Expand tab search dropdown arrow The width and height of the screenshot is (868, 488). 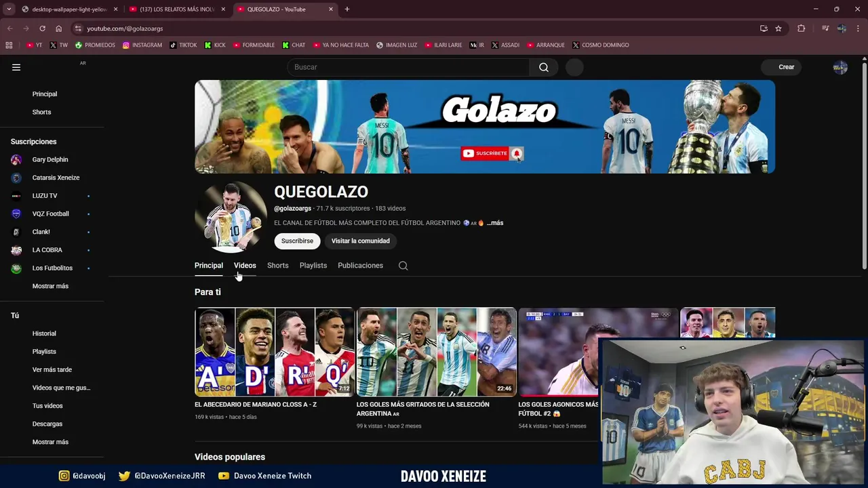9,9
